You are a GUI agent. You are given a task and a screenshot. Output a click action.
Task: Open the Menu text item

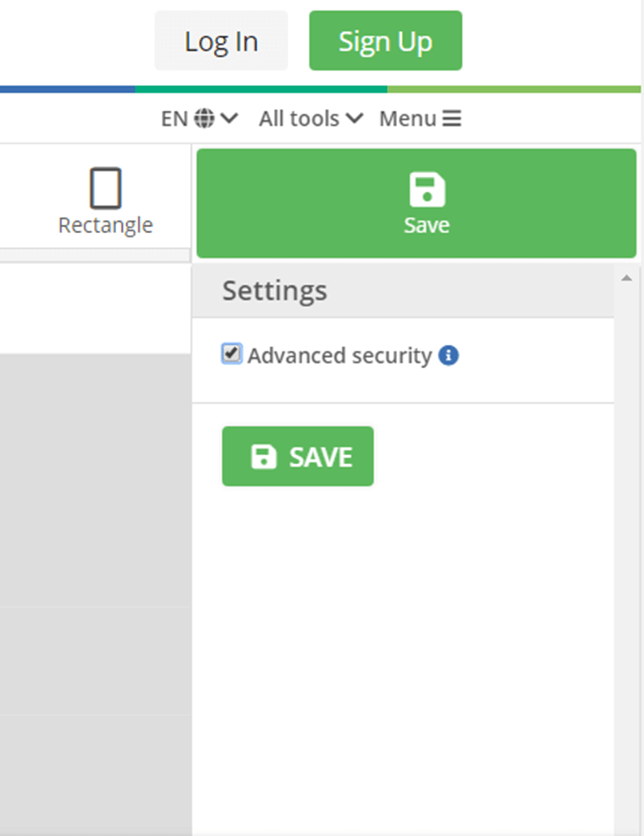408,119
